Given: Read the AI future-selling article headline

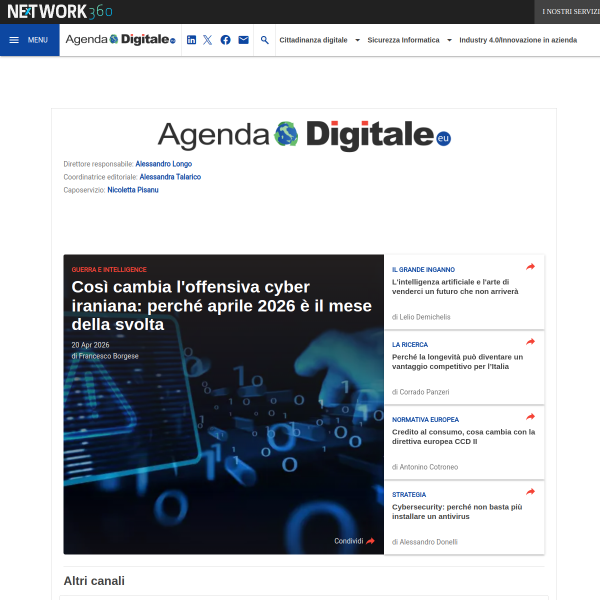Looking at the screenshot, I should pyautogui.click(x=455, y=287).
